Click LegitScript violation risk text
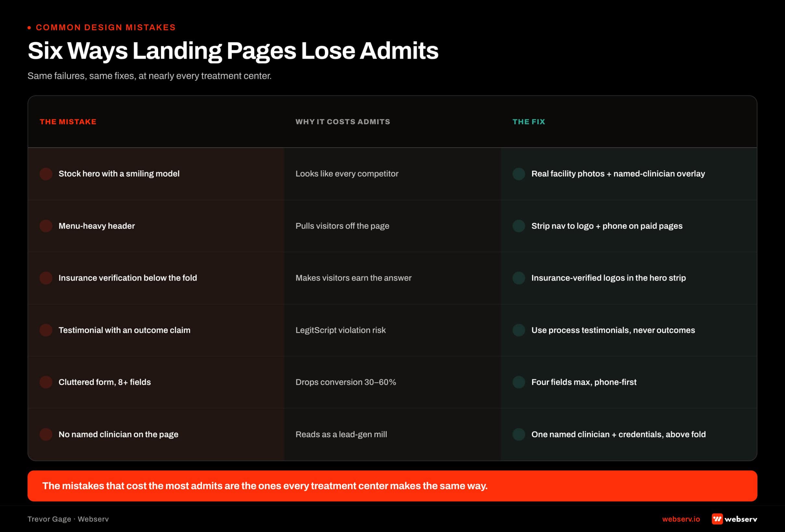Screen dimensions: 785x532 (341, 330)
